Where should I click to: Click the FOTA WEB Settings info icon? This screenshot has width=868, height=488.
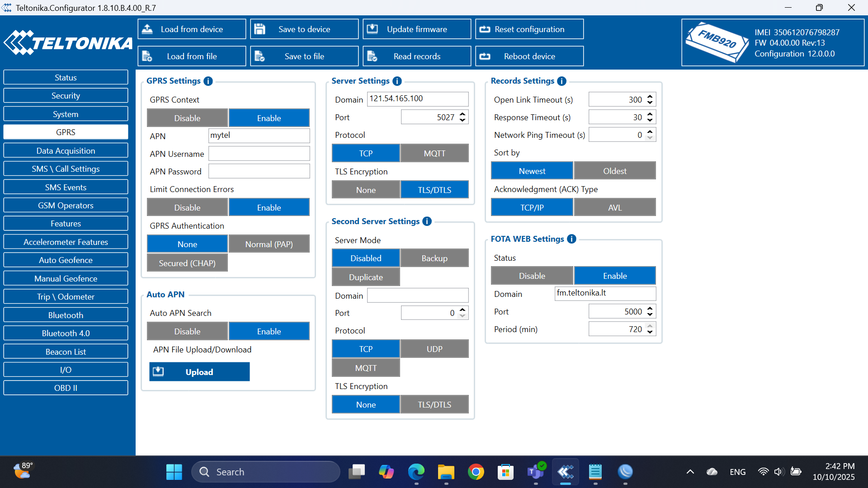[571, 239]
